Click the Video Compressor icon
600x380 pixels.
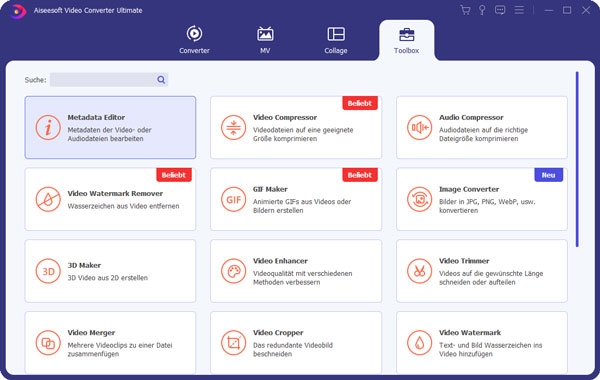[x=233, y=127]
